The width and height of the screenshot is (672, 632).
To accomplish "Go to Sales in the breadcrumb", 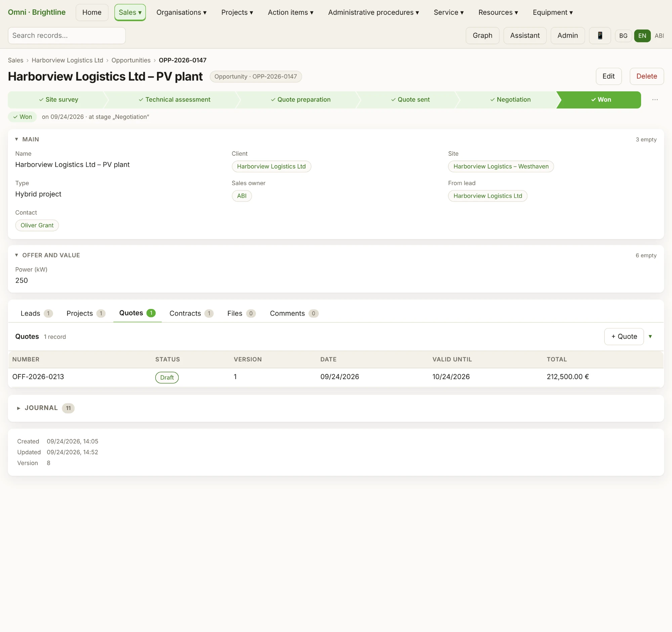I will (x=15, y=60).
